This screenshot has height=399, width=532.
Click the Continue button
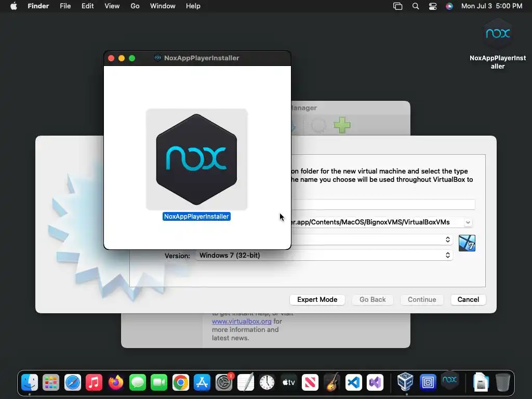click(x=422, y=300)
